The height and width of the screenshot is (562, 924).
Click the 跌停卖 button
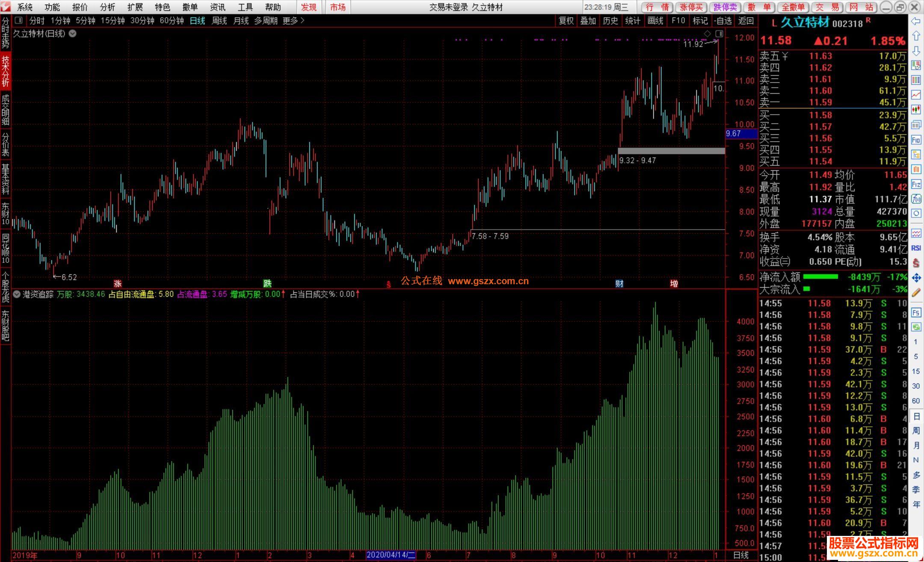(x=726, y=7)
